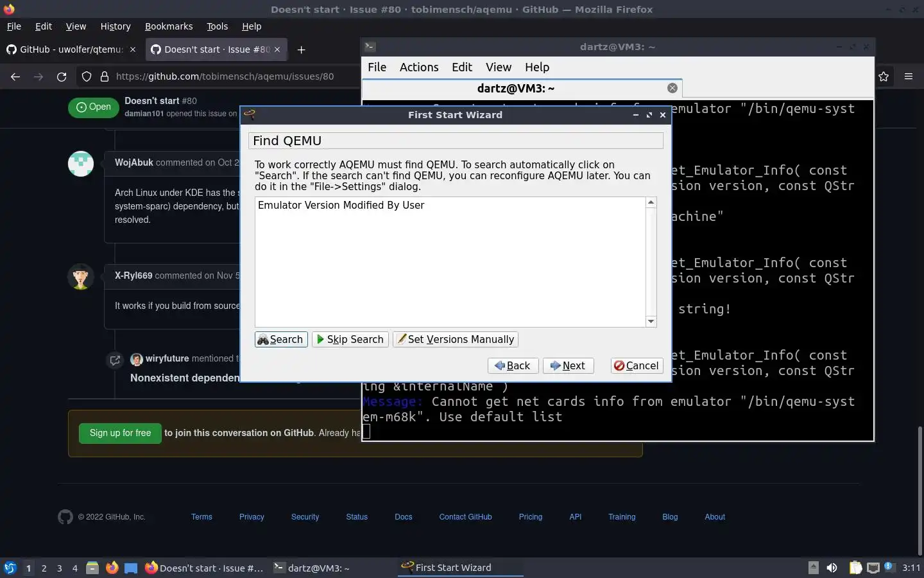Click the cross-reference mention icon
This screenshot has width=924, height=578.
[x=115, y=360]
